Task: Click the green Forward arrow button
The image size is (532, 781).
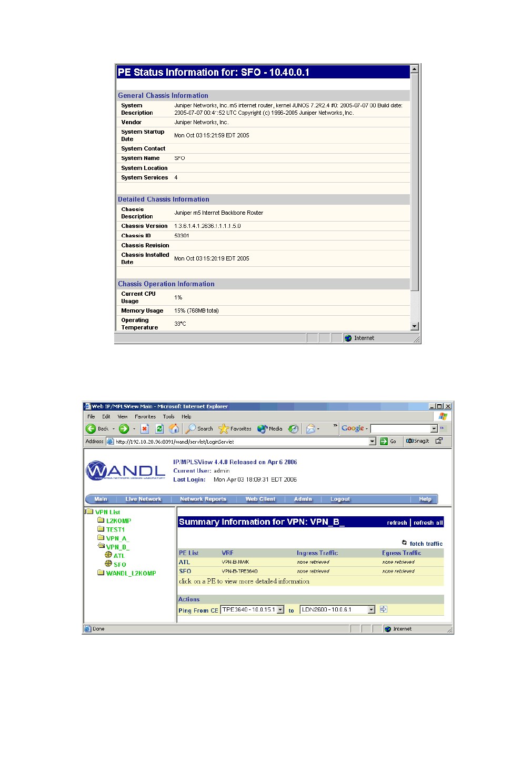Action: point(124,429)
